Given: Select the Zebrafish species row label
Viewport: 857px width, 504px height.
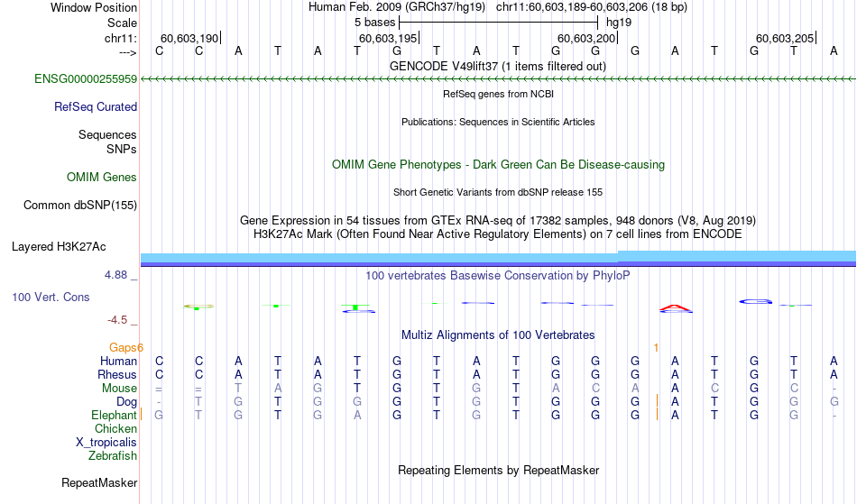Looking at the screenshot, I should click(x=113, y=456).
